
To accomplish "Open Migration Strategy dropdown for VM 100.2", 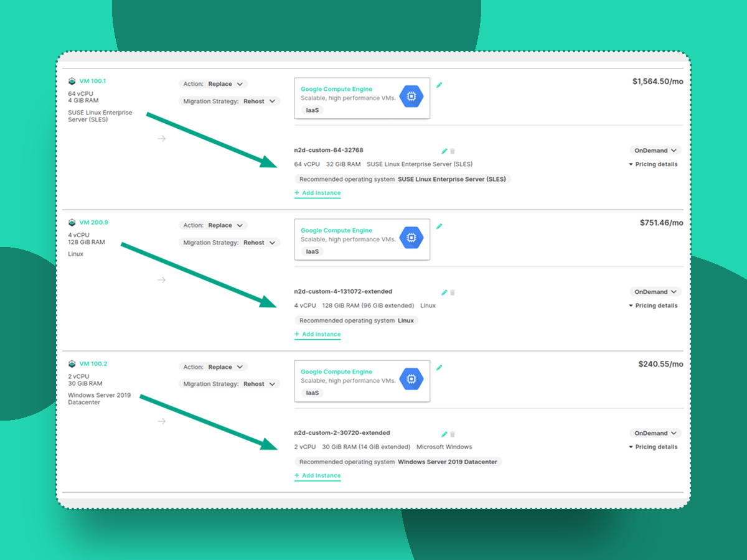I will [229, 384].
